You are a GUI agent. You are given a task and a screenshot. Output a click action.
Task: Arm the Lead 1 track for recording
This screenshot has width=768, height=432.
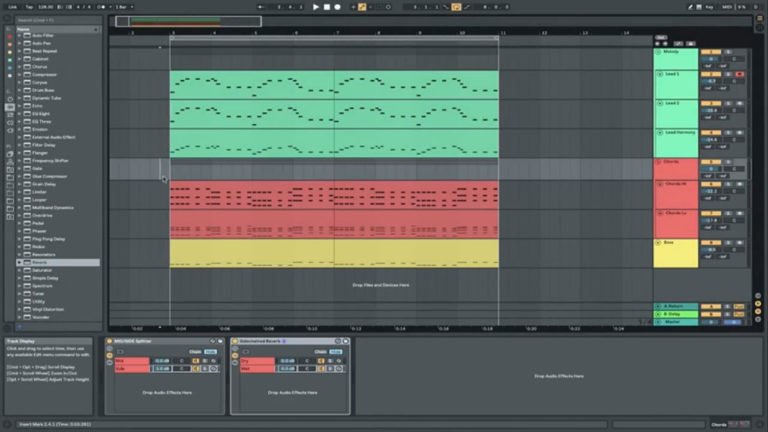[x=739, y=74]
